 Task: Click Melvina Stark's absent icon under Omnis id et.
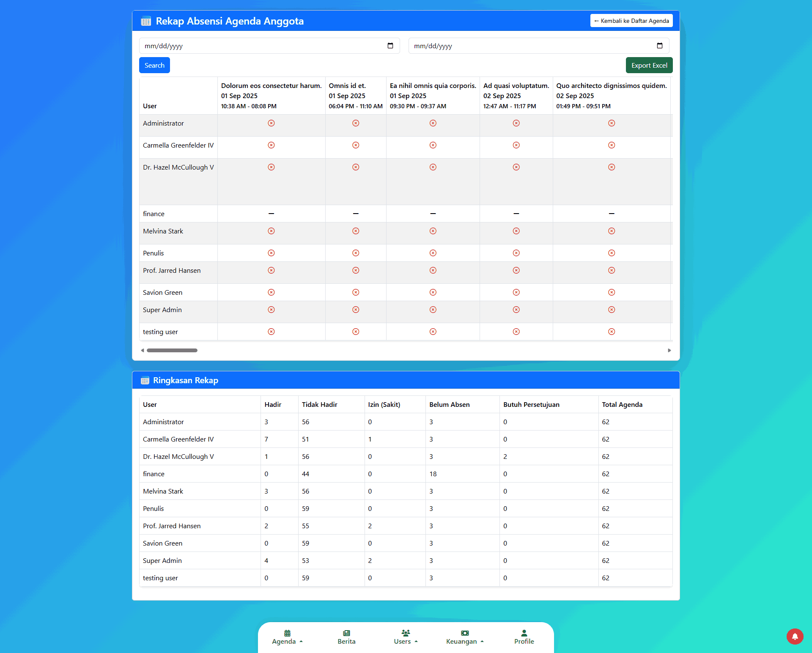tap(356, 231)
